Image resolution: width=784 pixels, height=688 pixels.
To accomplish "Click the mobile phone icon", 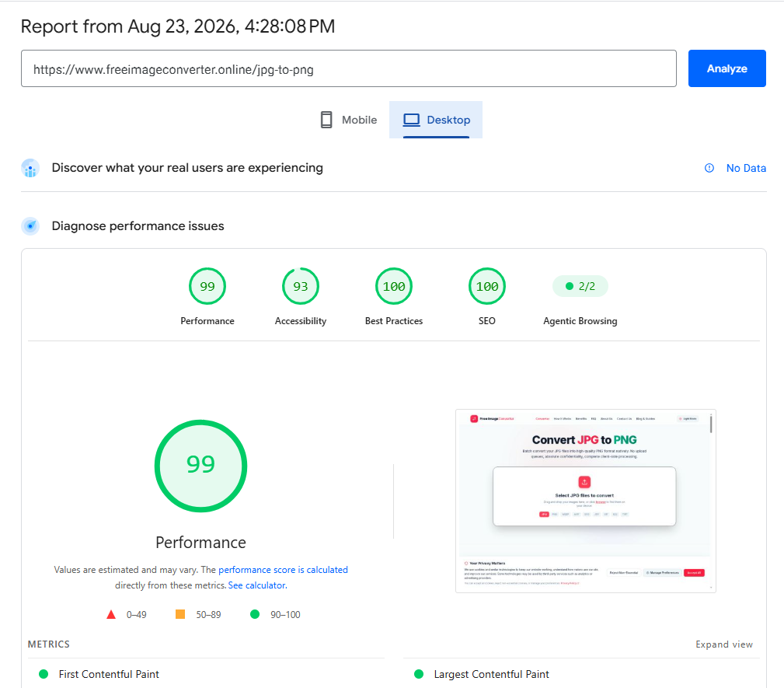I will pyautogui.click(x=326, y=120).
